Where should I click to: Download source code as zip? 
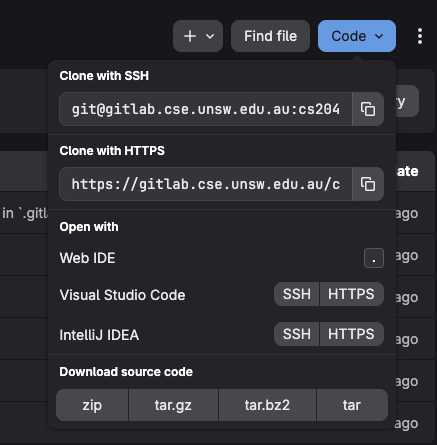pyautogui.click(x=92, y=405)
